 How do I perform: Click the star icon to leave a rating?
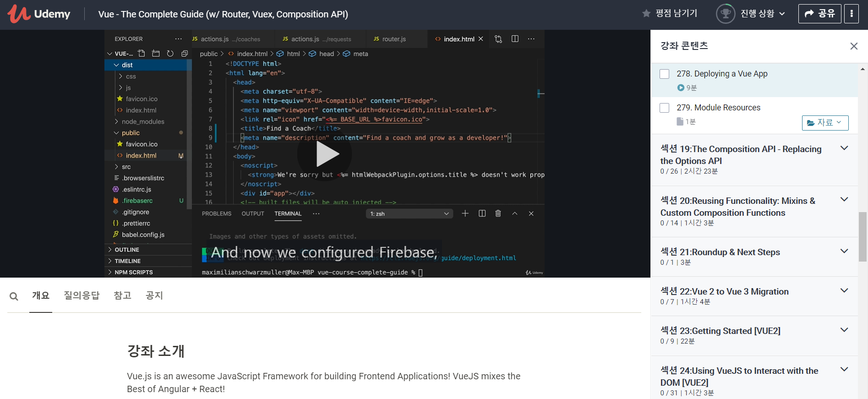[x=646, y=14]
